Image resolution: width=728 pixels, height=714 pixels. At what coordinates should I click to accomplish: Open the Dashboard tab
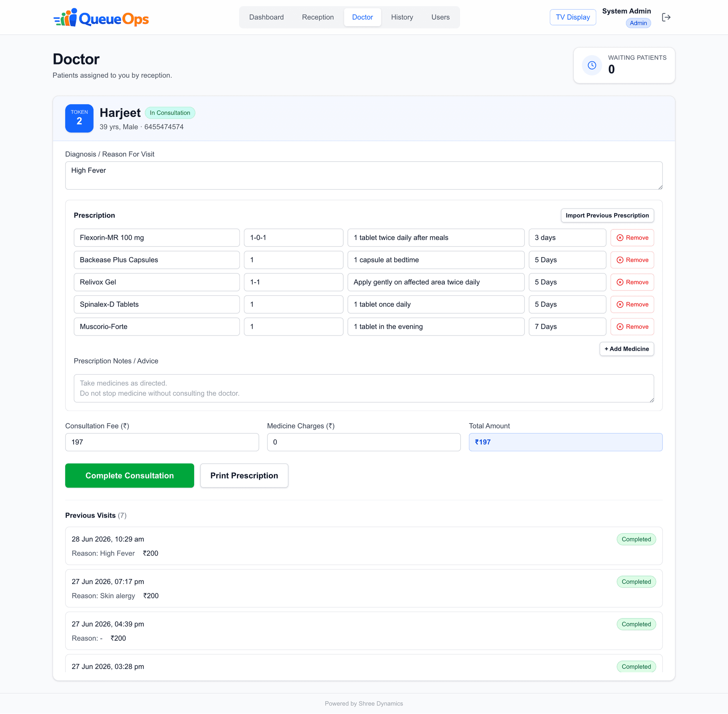pyautogui.click(x=266, y=17)
